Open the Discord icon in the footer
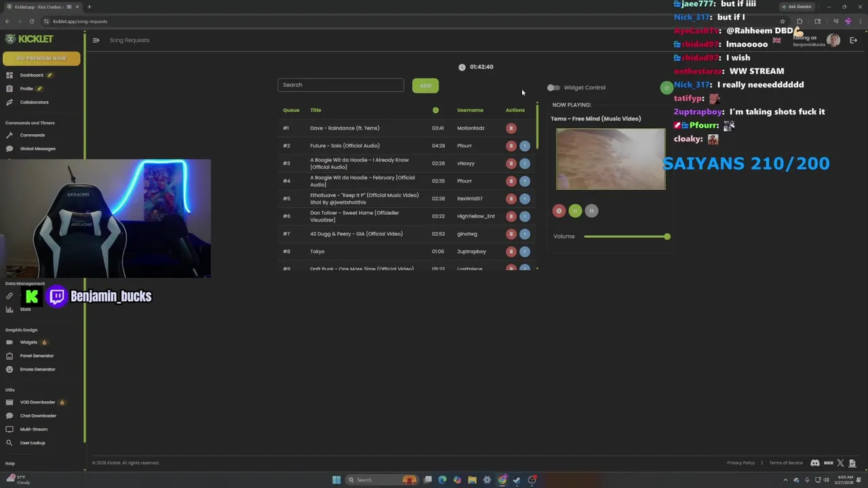 (x=815, y=463)
